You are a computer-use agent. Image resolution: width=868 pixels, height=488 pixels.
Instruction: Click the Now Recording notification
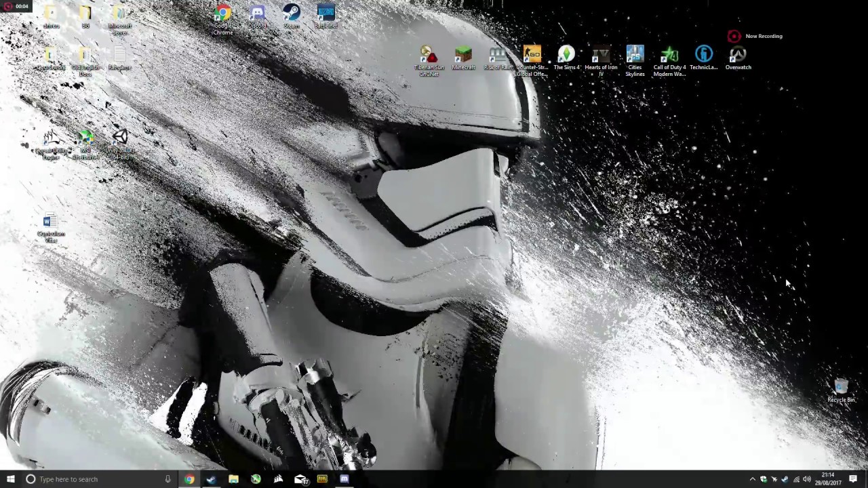(755, 36)
